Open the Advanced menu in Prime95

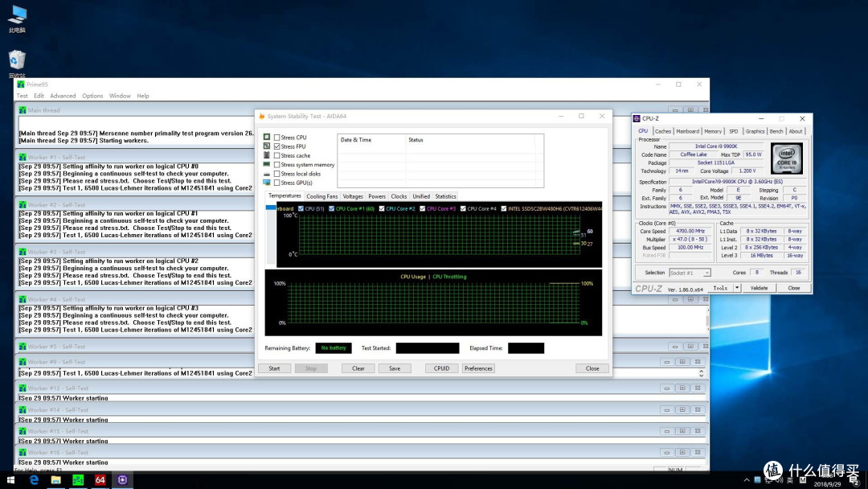tap(63, 96)
